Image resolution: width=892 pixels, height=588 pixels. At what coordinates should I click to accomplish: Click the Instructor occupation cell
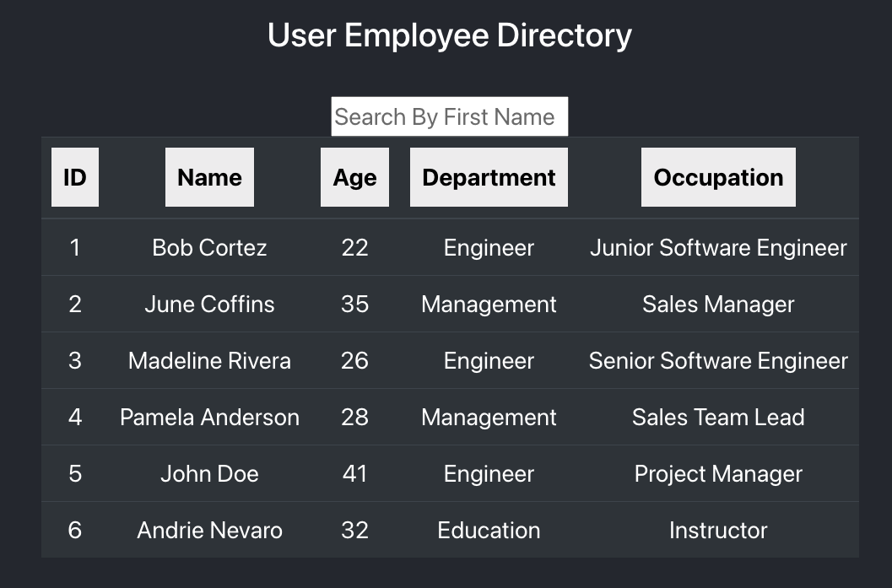[x=718, y=530]
